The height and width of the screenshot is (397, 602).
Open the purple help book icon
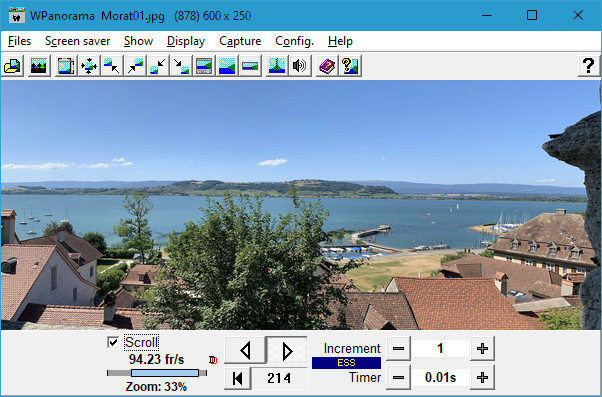(327, 66)
